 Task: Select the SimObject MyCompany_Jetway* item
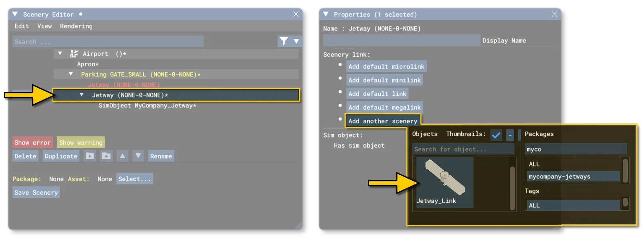tap(147, 106)
